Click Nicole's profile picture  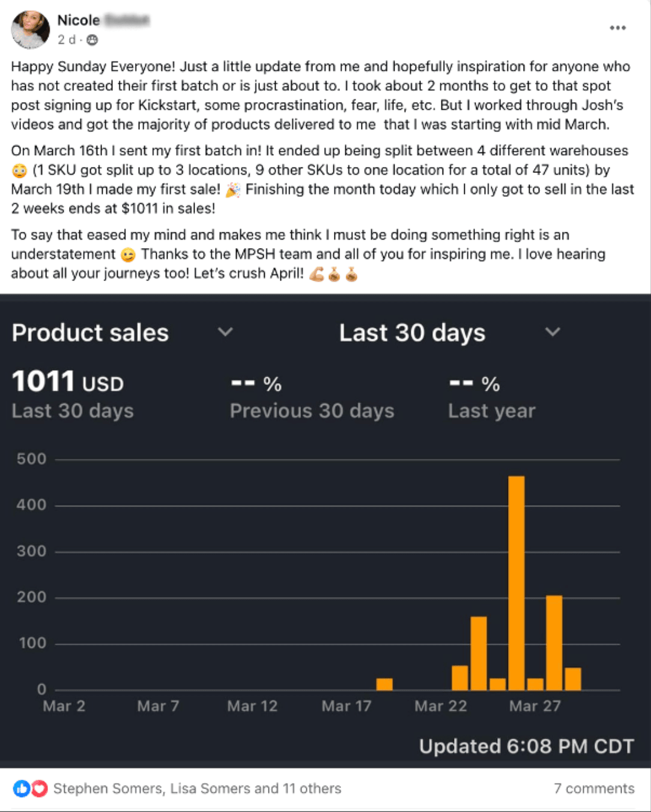click(30, 29)
